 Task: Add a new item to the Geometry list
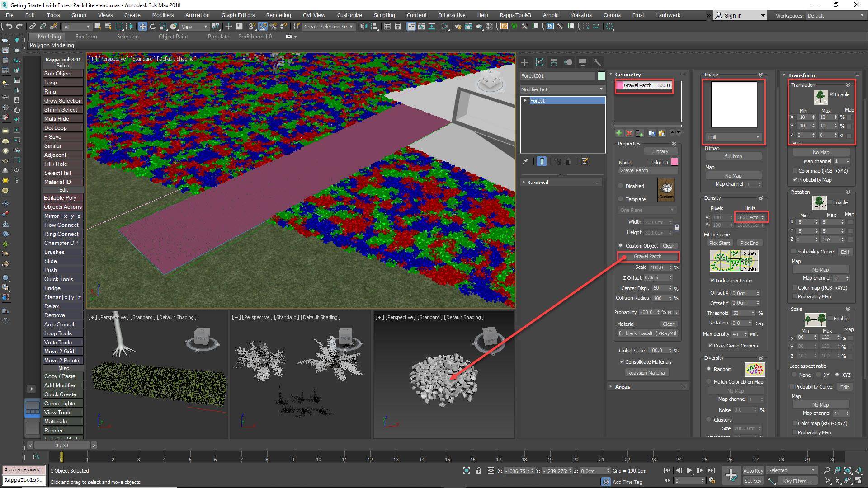point(618,133)
